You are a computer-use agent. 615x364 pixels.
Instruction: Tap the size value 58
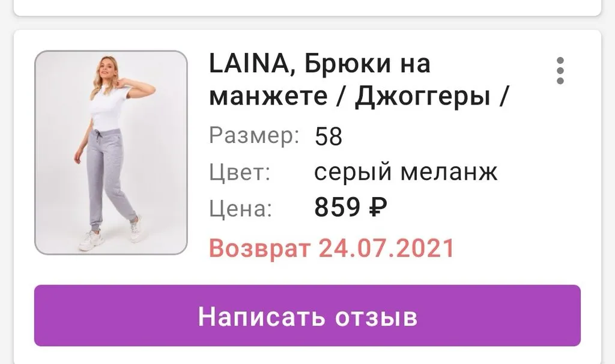point(329,136)
